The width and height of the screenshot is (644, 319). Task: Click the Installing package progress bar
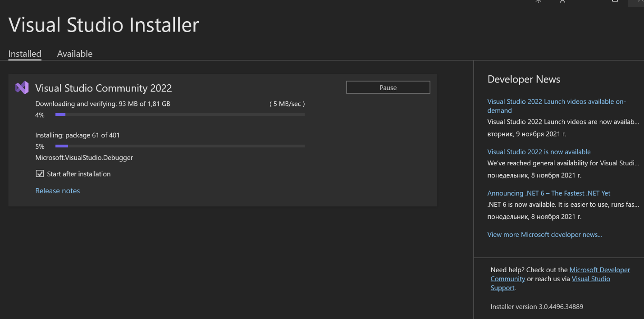pos(180,146)
